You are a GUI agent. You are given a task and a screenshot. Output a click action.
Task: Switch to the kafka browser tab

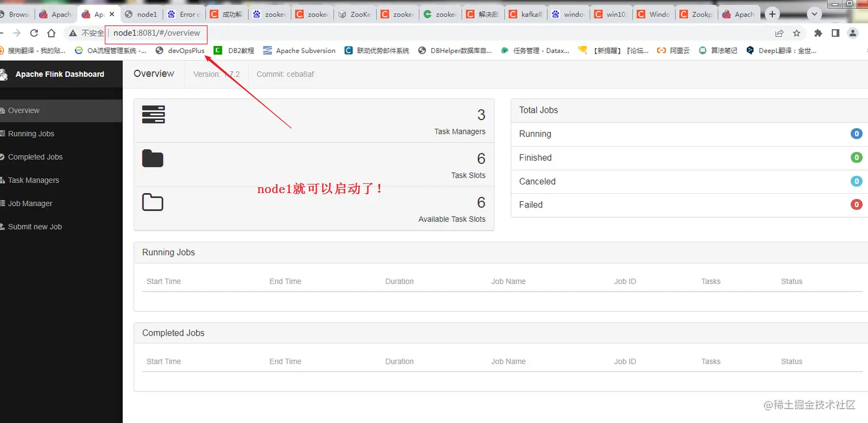coord(526,14)
